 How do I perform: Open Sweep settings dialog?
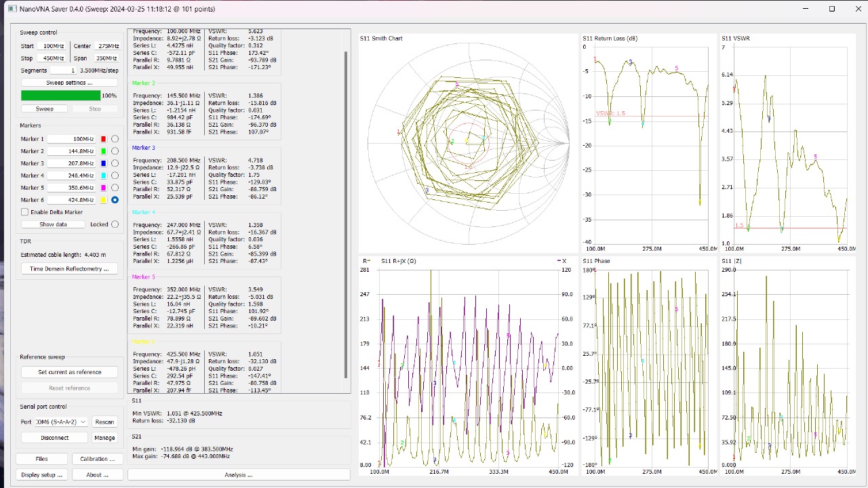click(x=69, y=83)
